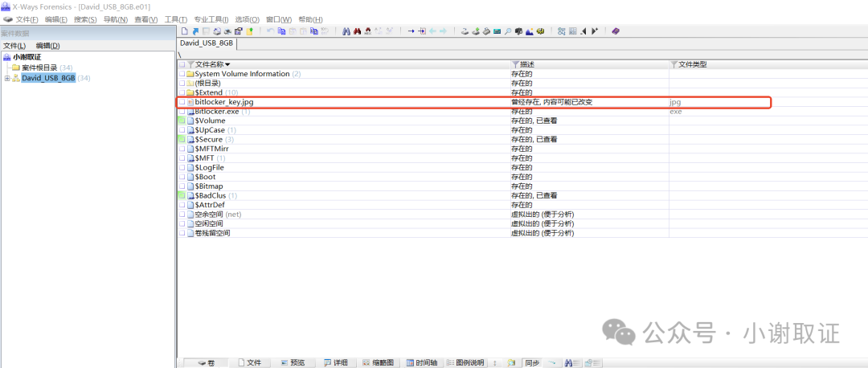Tick the checkbox for bitlocker_key.jpg

point(182,102)
